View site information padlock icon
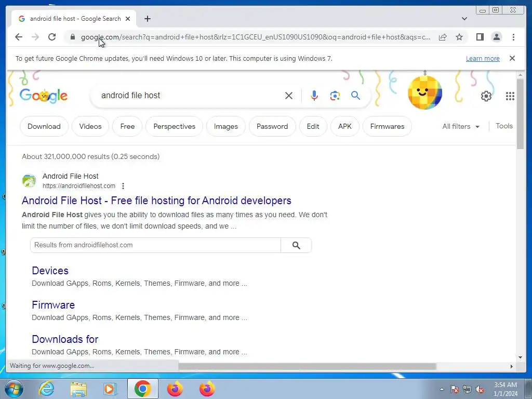 73,37
